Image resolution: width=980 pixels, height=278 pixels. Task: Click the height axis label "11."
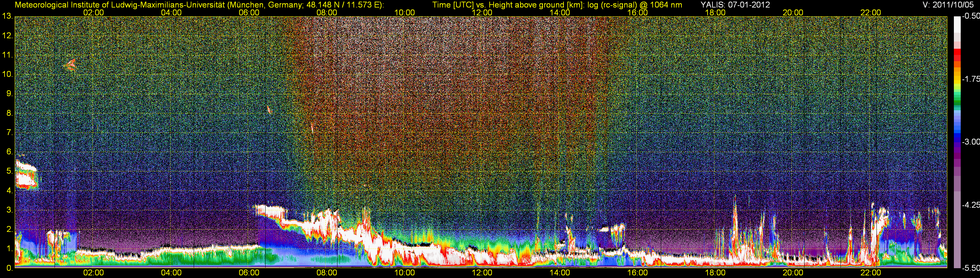[x=8, y=55]
